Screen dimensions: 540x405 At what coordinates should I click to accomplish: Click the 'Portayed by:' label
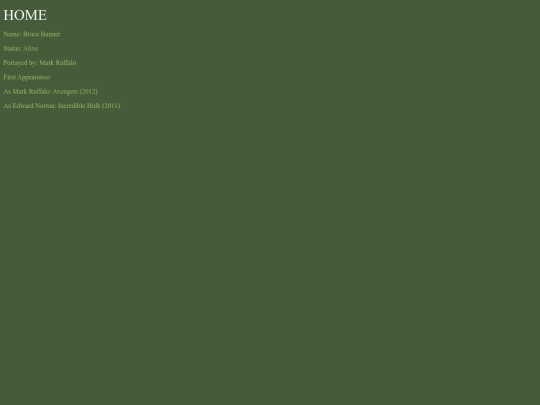[20, 63]
